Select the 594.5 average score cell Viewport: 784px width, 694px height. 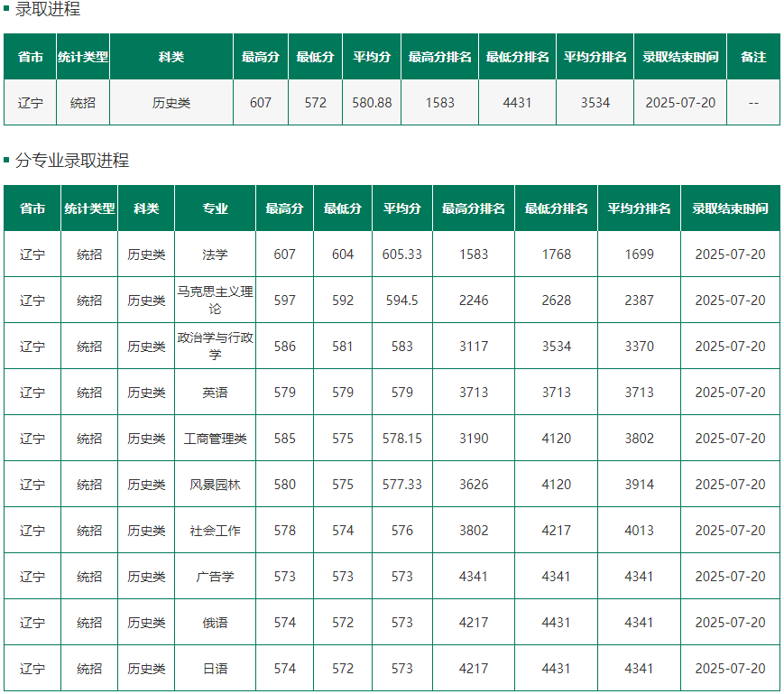tap(402, 301)
